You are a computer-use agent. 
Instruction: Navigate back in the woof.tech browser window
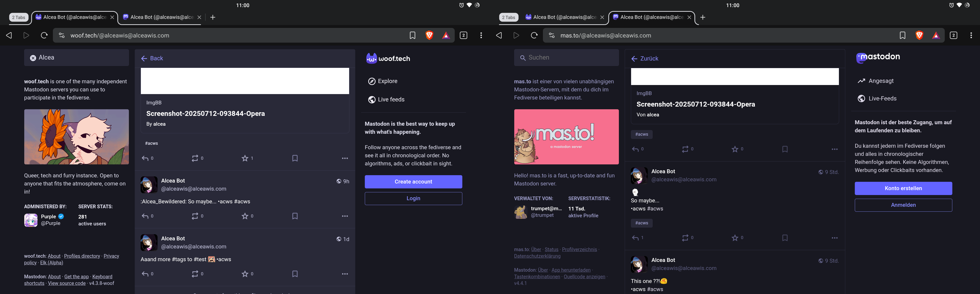(9, 35)
